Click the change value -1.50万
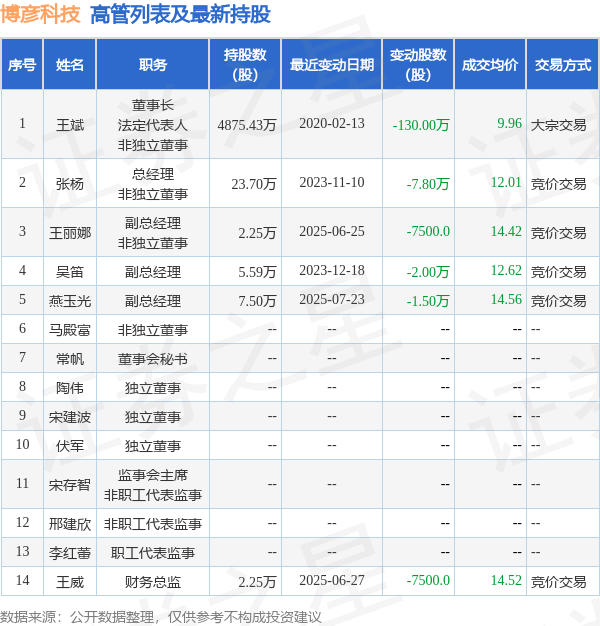 [x=428, y=301]
